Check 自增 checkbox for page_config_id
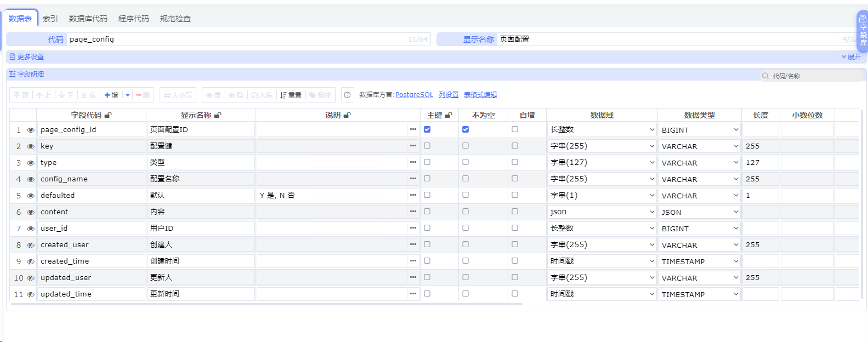868x342 pixels. click(515, 129)
